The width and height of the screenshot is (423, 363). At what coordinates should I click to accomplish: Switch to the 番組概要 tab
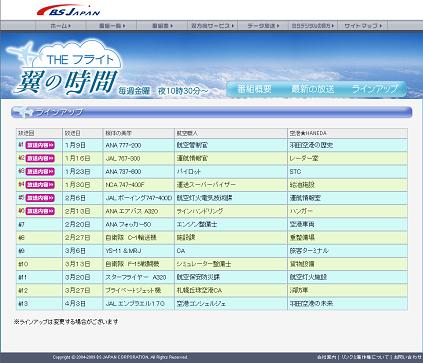coord(254,89)
